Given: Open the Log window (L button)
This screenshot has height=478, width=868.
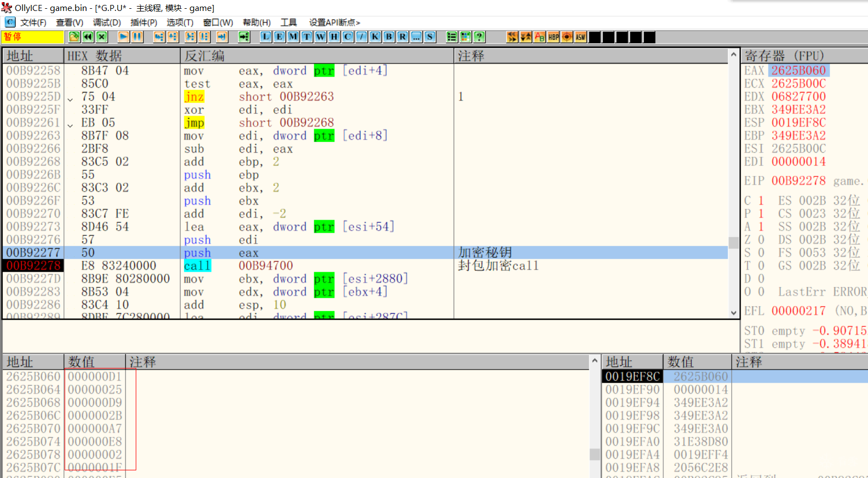Looking at the screenshot, I should coord(266,37).
